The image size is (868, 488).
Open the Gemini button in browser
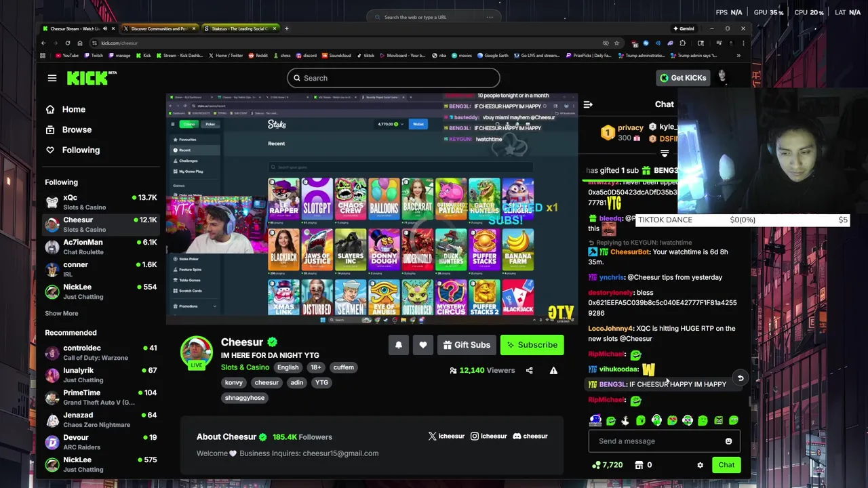pyautogui.click(x=684, y=28)
